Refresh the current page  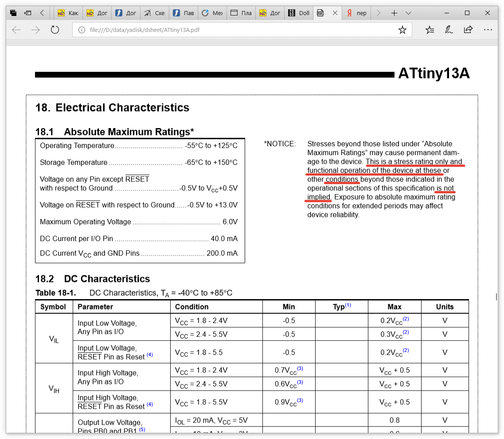tap(55, 30)
